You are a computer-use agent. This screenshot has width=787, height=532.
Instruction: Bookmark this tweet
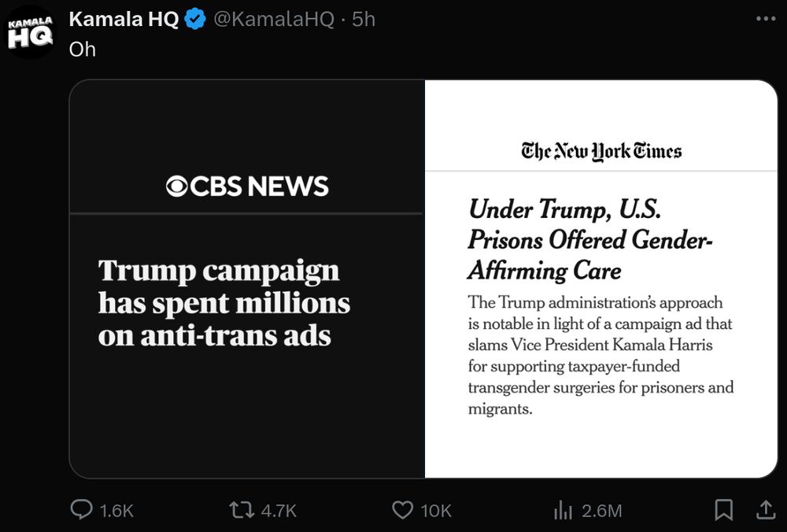point(723,510)
